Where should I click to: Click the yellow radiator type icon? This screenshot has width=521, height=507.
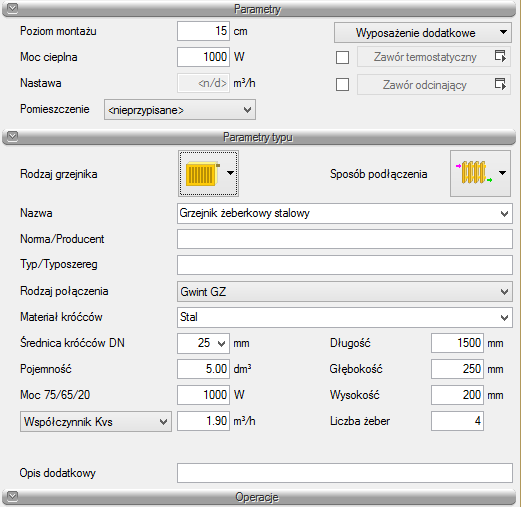pyautogui.click(x=202, y=173)
